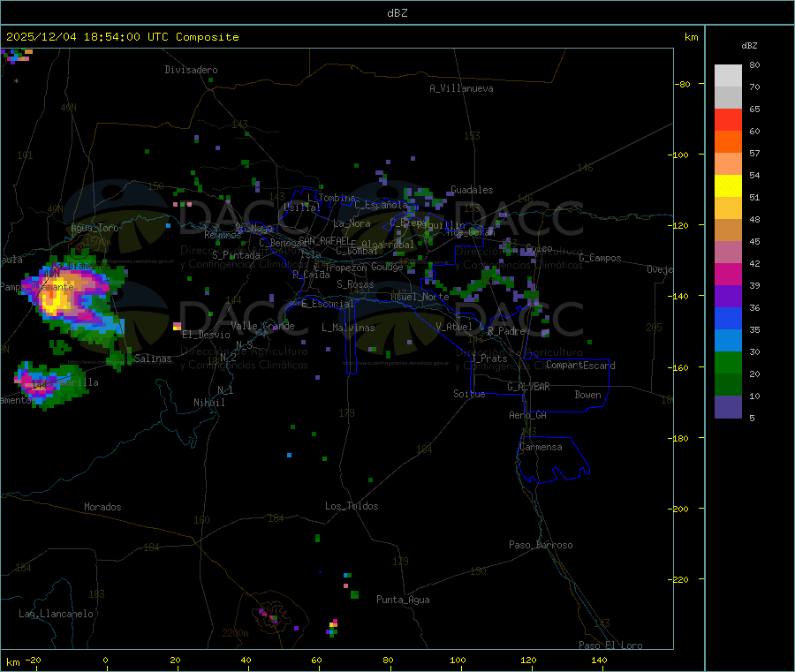
Task: Select the Atuel_Norte label
Action: click(x=420, y=297)
